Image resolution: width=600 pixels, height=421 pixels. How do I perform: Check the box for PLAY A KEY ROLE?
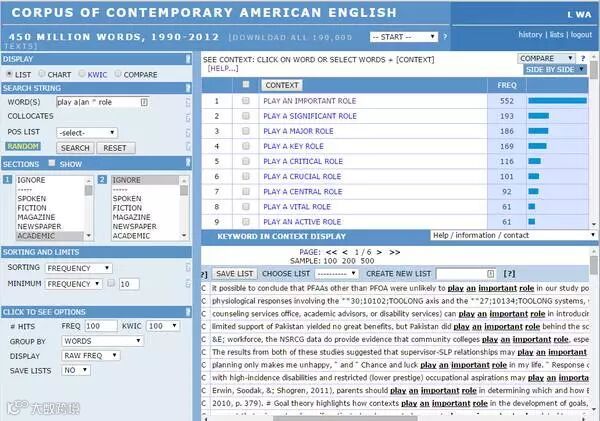coord(246,146)
